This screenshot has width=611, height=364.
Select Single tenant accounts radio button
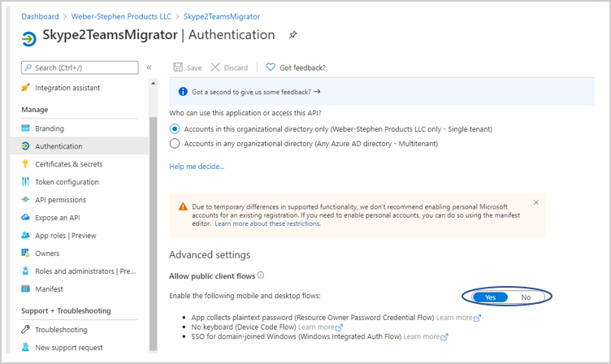pos(175,129)
